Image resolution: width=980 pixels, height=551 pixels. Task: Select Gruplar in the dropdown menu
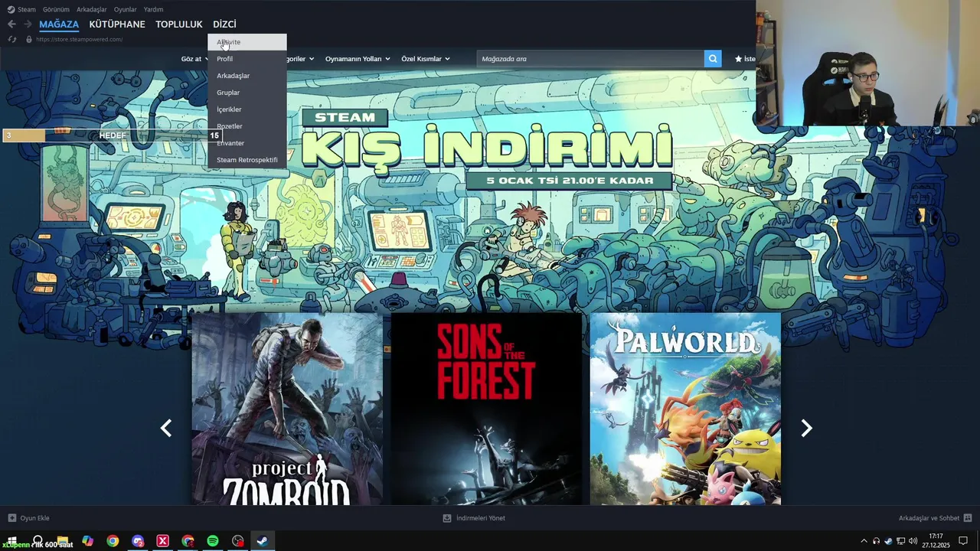pyautogui.click(x=247, y=93)
